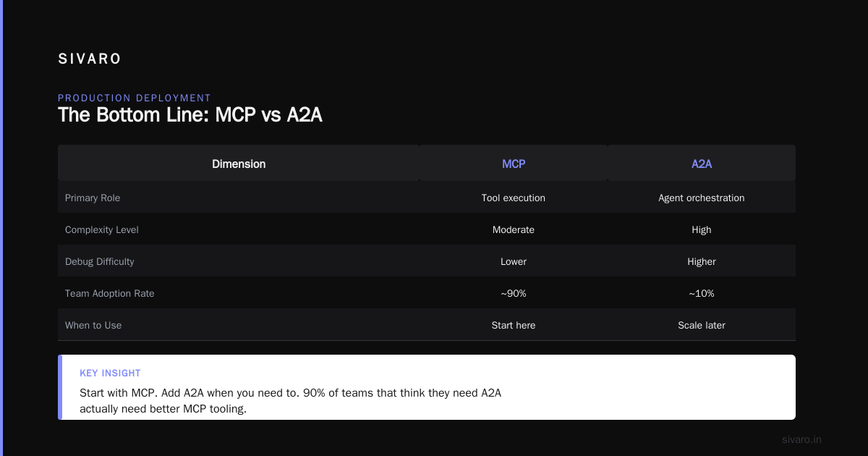The width and height of the screenshot is (868, 456).
Task: Click the 'Agent orchestration' cell
Action: pos(702,198)
